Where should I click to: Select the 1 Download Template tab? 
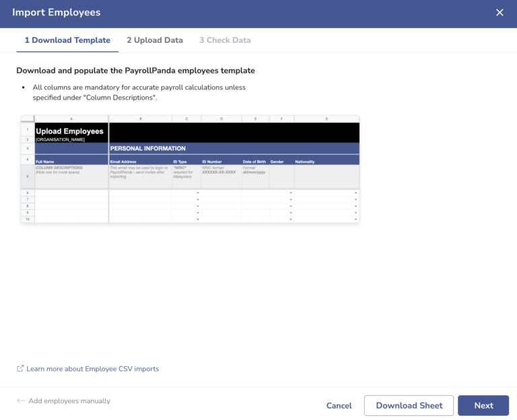[x=67, y=40]
